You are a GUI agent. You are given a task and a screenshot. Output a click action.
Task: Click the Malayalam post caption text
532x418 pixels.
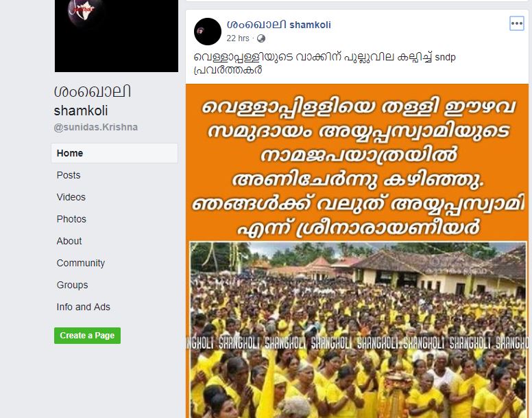click(x=324, y=63)
